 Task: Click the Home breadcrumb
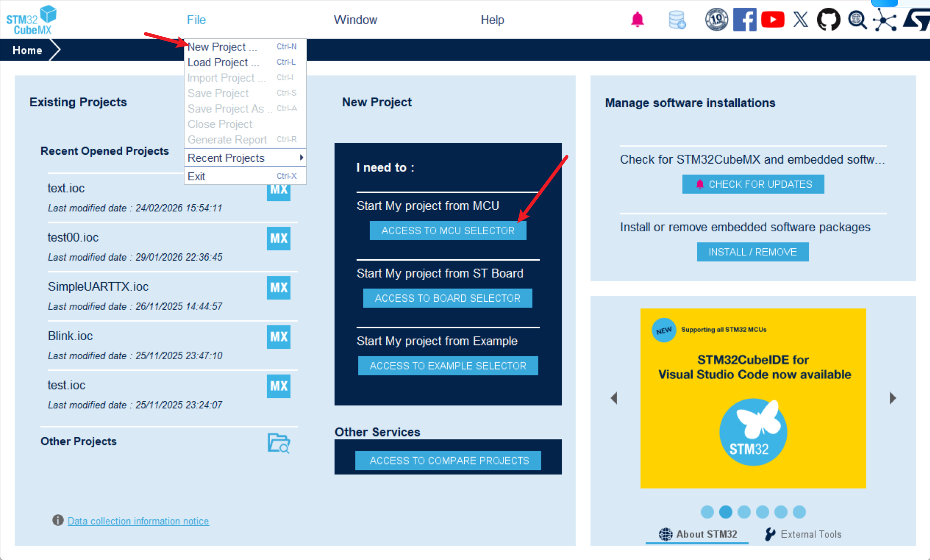click(27, 50)
